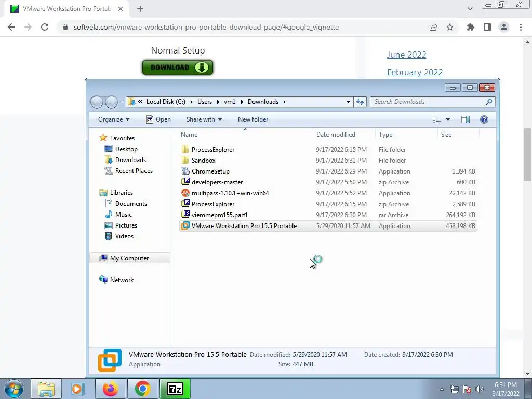This screenshot has height=399, width=532.
Task: Open 7-Zip from the taskbar
Action: [175, 389]
